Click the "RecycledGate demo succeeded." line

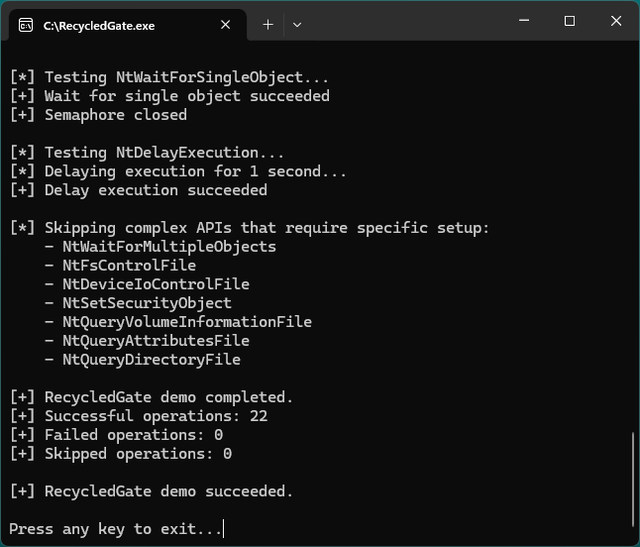coord(152,491)
